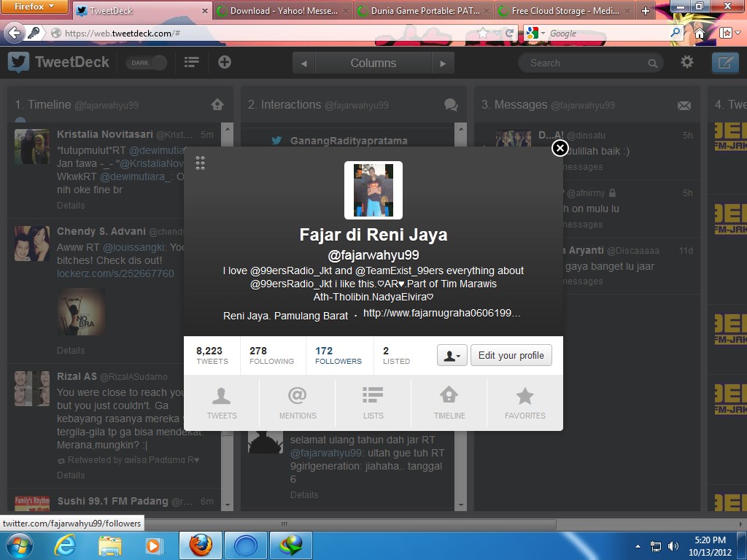Viewport: 747px width, 560px height.
Task: Open Details under Rizal AS tweet
Action: (x=71, y=475)
